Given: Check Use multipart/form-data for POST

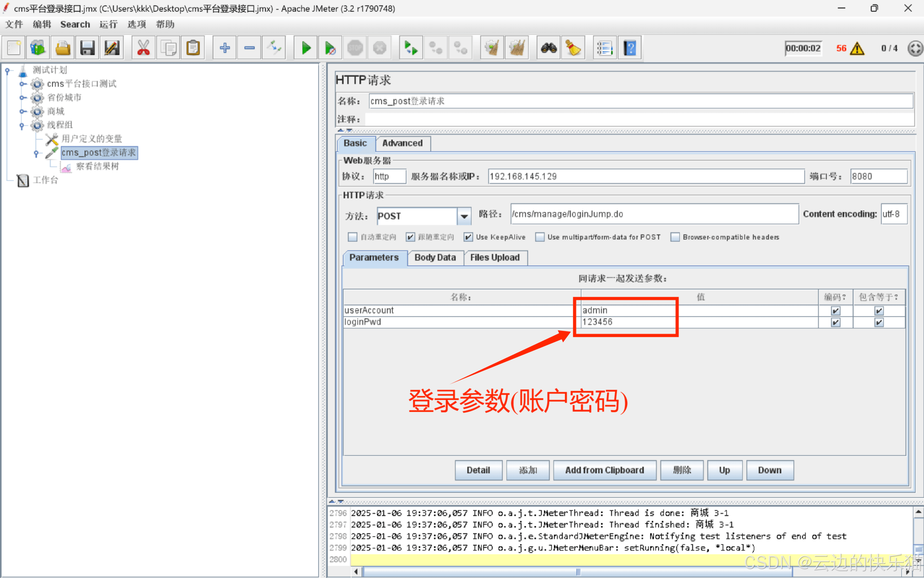Looking at the screenshot, I should [540, 237].
